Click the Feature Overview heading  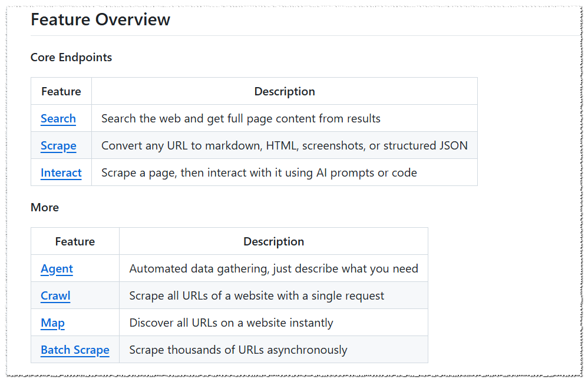[101, 19]
